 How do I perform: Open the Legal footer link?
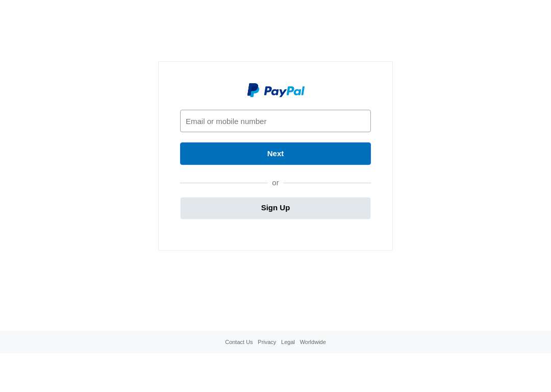coord(288,342)
